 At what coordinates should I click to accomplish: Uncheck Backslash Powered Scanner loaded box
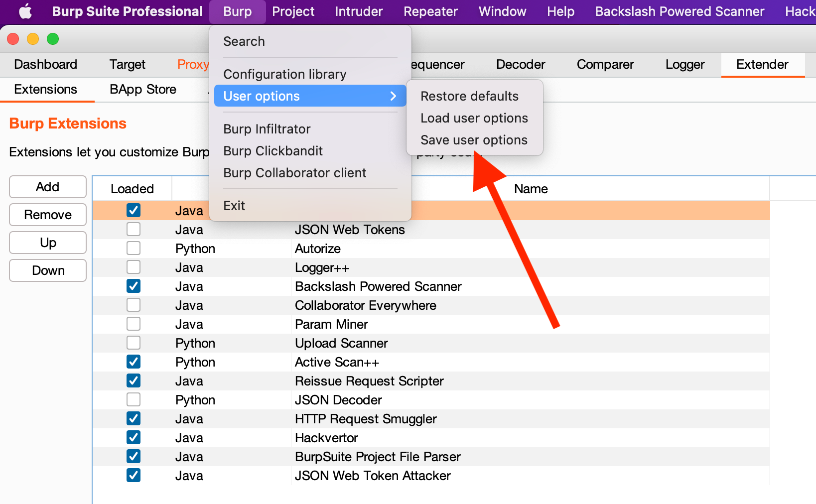click(134, 286)
